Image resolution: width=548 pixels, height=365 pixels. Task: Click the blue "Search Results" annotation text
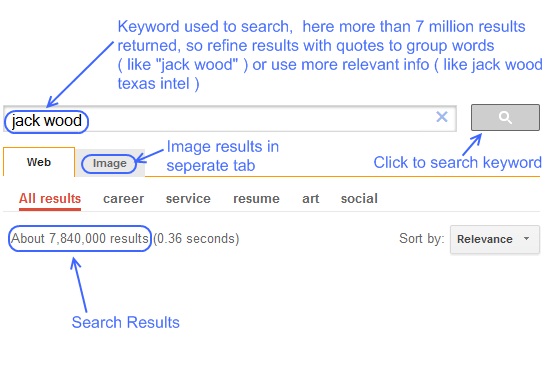tap(125, 322)
